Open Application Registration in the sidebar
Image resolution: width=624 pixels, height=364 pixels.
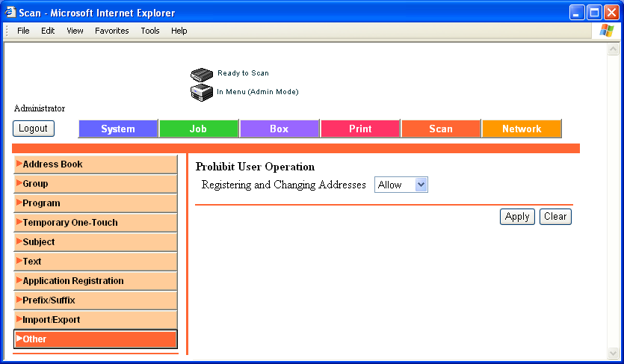pos(96,281)
